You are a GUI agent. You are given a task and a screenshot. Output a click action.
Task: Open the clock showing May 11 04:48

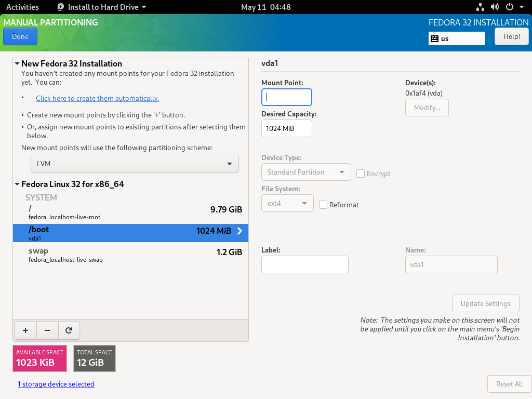pyautogui.click(x=265, y=7)
